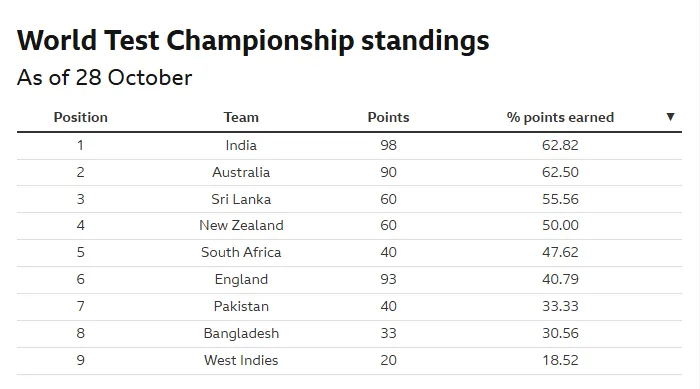Image resolution: width=700 pixels, height=389 pixels.
Task: Select West Indies team cell
Action: coord(241,360)
